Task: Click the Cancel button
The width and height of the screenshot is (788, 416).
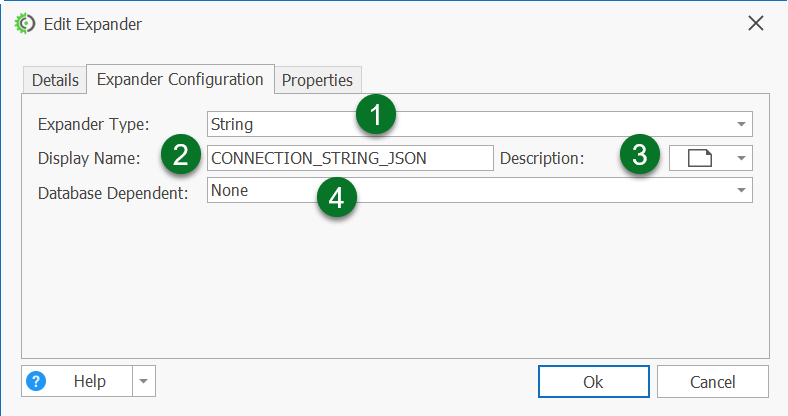Action: [x=713, y=382]
